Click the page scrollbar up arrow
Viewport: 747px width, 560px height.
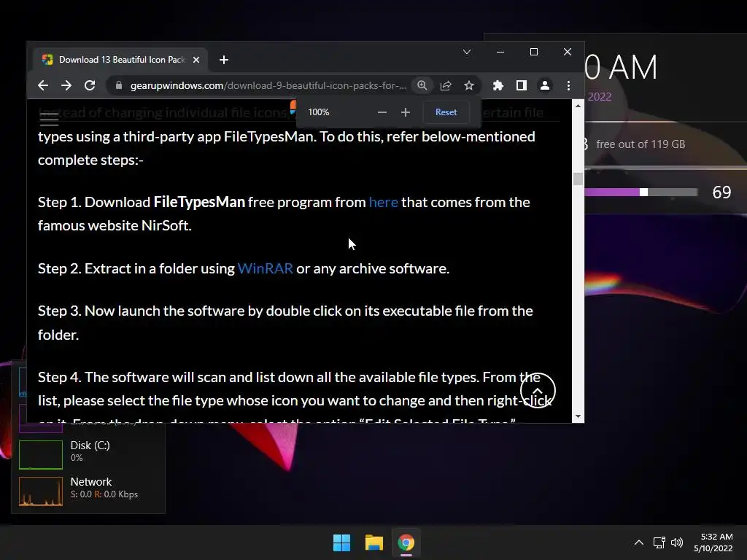(x=578, y=106)
